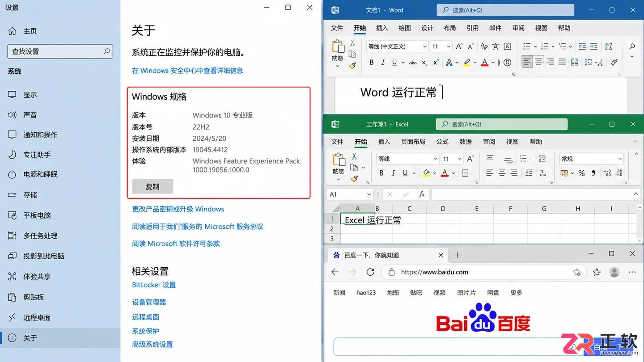This screenshot has height=362, width=644.
Task: Pick Excel's fill color bucket
Action: 426,173
